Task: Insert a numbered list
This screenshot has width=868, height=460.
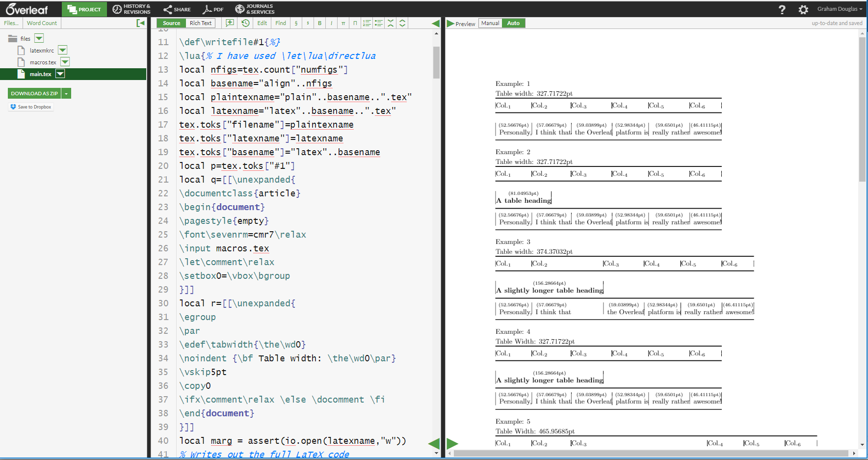Action: pos(367,23)
